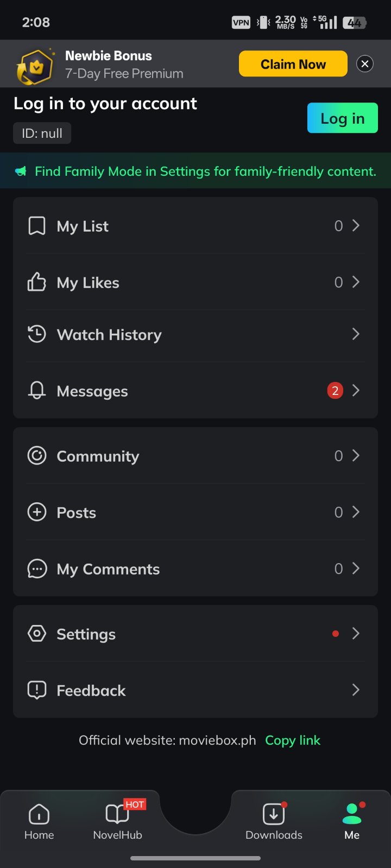Tap the Watch History clock icon
The height and width of the screenshot is (868, 391).
click(x=37, y=334)
